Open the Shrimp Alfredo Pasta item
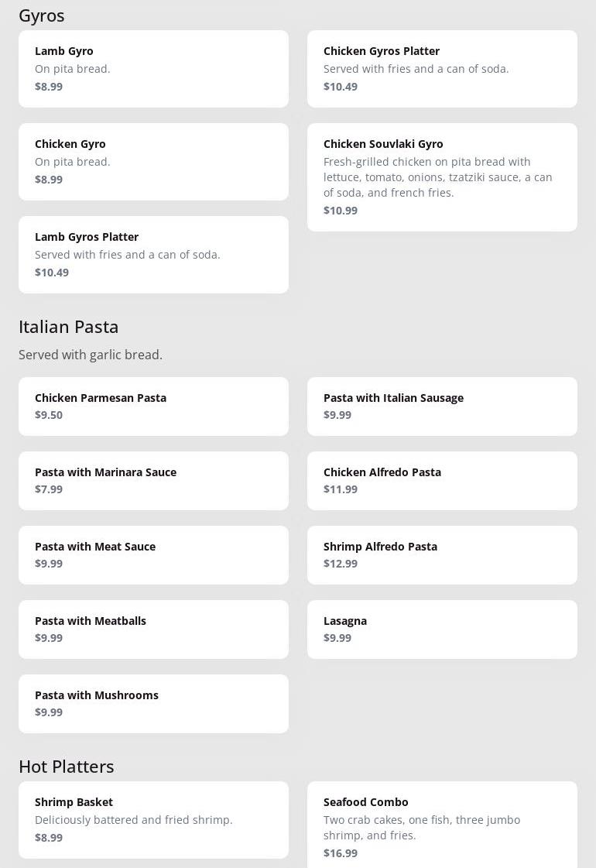This screenshot has height=868, width=596. (x=442, y=555)
